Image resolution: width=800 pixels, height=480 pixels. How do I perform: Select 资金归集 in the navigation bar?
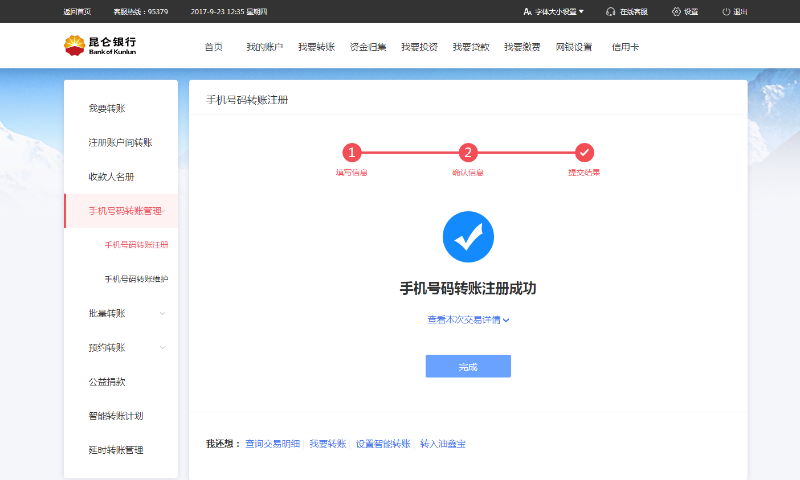pos(367,47)
